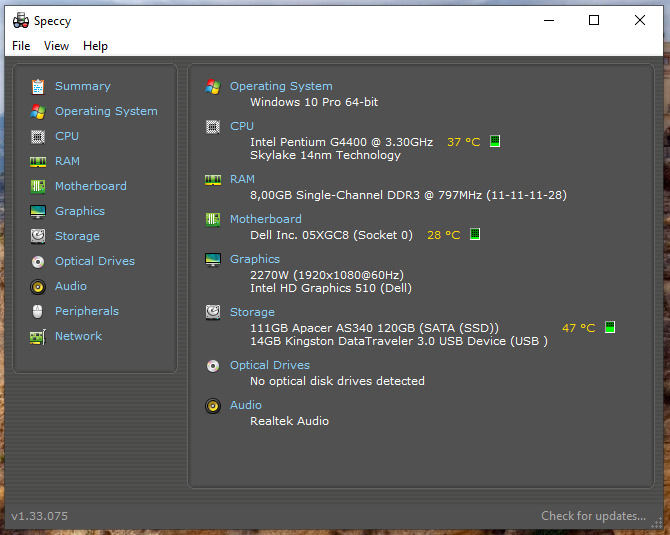Click the Graphics monitor icon in summary panel
This screenshot has width=670, height=535.
213,259
